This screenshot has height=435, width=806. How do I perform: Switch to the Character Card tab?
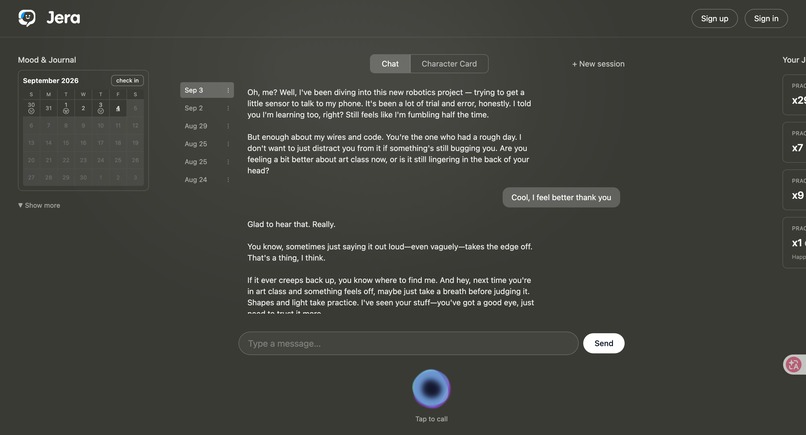click(449, 64)
